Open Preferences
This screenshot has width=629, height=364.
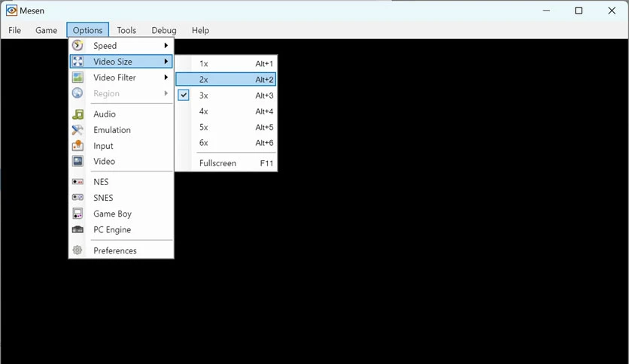pos(121,250)
